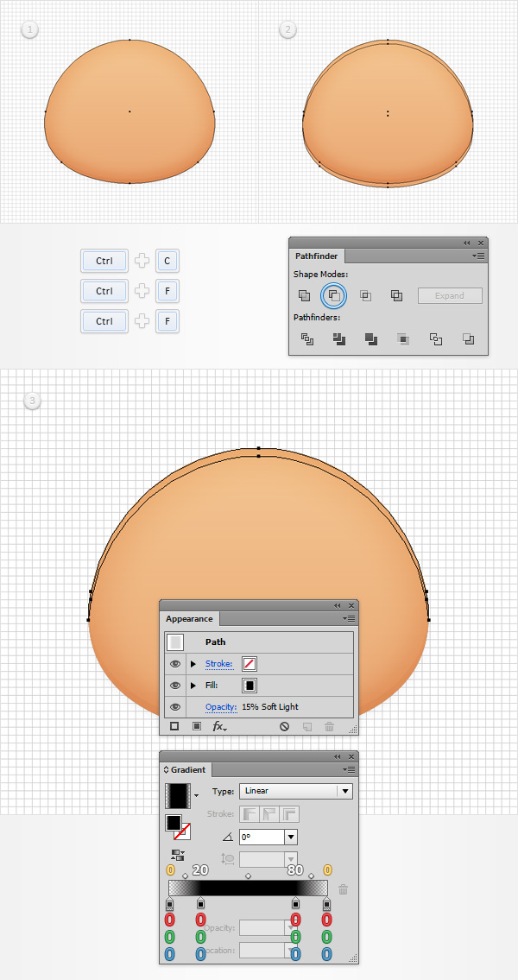518x980 pixels.
Task: Select the Pathfinder panel tab
Action: tap(317, 256)
